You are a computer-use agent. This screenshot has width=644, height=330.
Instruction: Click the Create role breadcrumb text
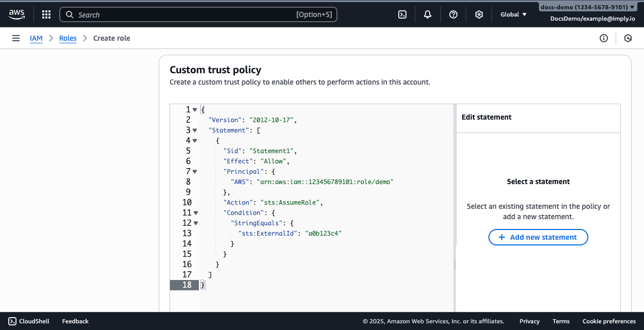(x=112, y=38)
